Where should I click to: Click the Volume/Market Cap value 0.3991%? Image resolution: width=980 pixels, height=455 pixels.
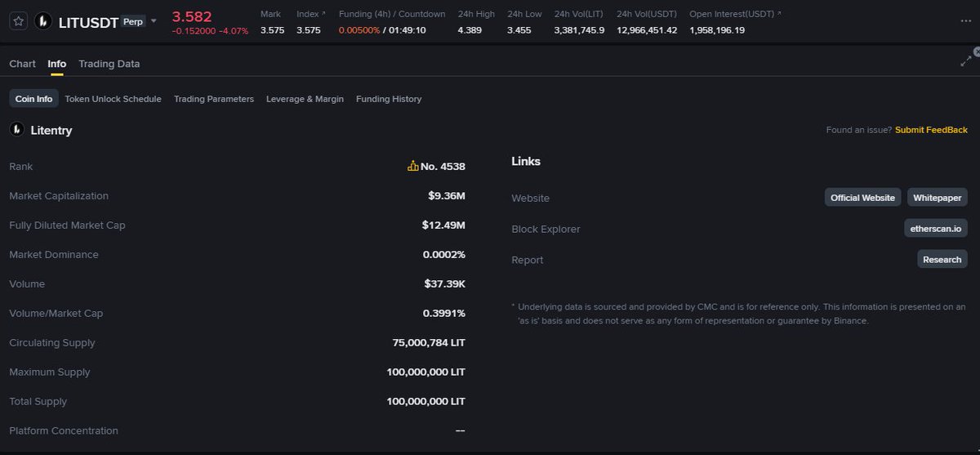pos(444,314)
